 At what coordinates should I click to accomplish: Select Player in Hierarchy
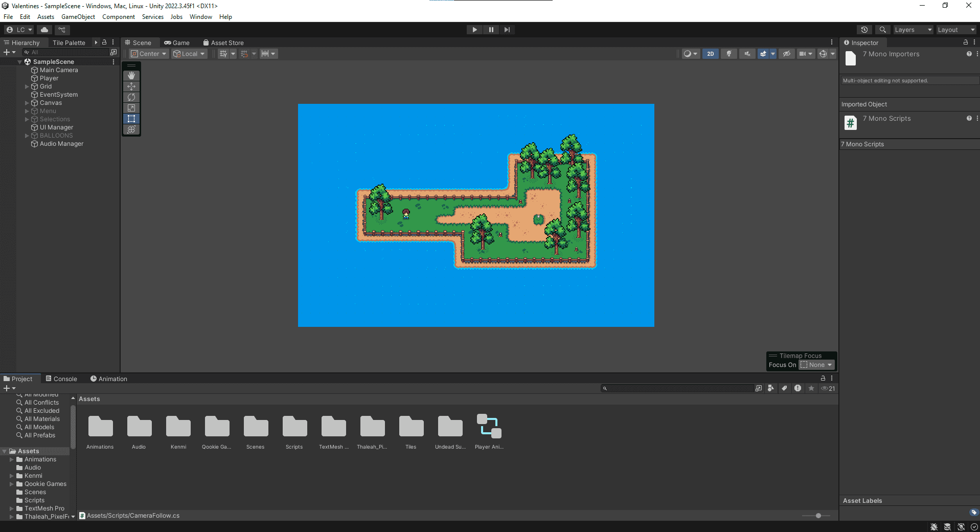coord(49,78)
